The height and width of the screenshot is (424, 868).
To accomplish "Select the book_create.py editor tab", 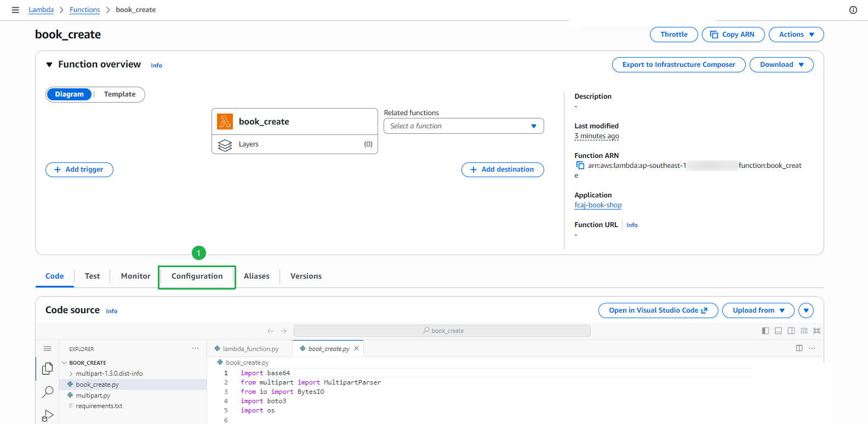I will 328,348.
